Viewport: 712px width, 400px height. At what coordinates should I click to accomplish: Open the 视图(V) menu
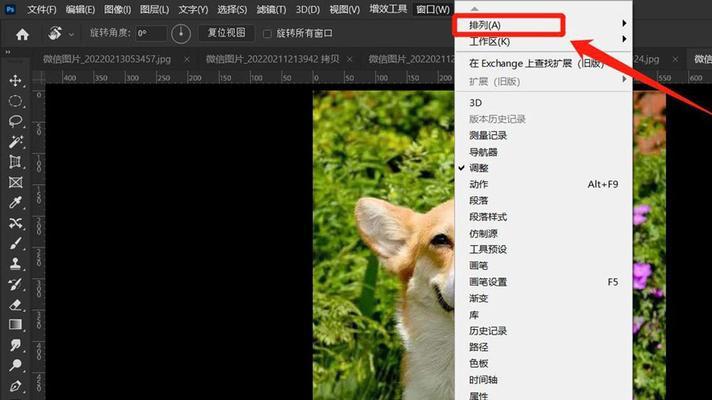[x=344, y=10]
